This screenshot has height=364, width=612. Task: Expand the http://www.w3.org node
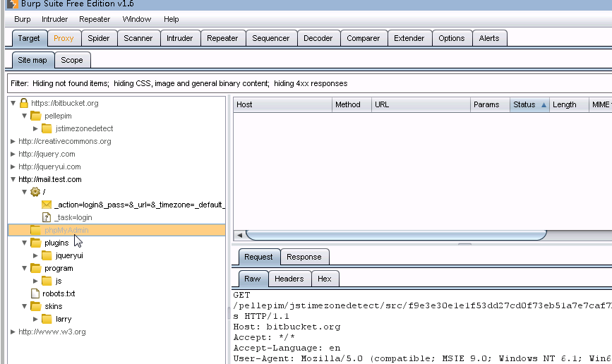click(x=13, y=332)
